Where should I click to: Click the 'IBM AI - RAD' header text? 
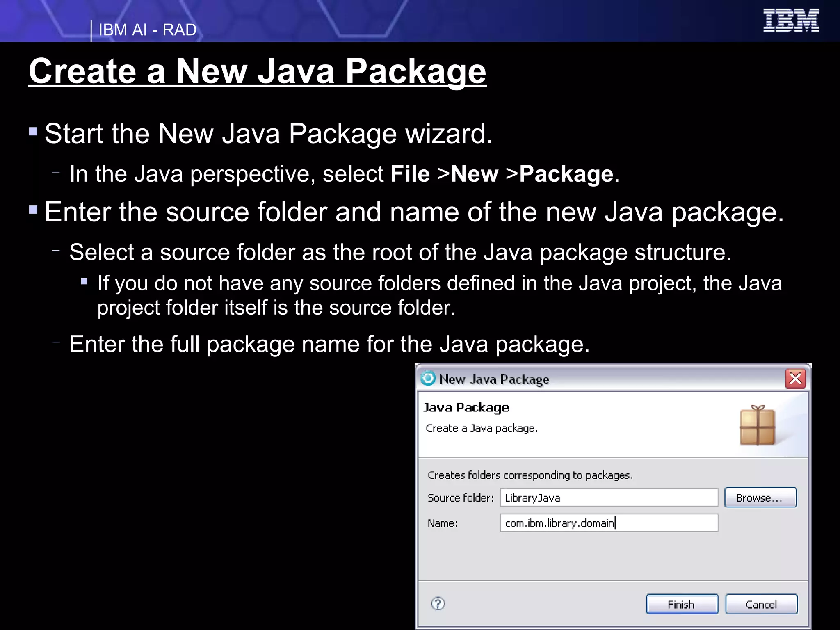pyautogui.click(x=147, y=30)
